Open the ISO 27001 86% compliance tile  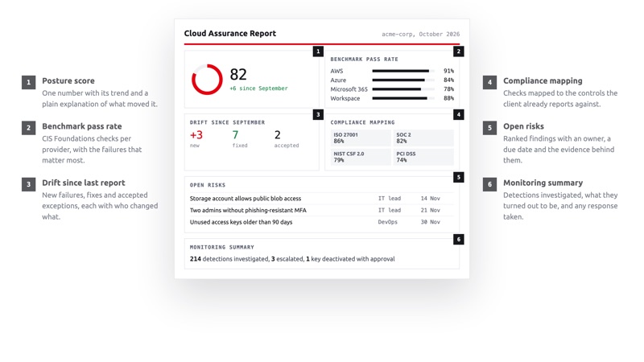coord(361,138)
